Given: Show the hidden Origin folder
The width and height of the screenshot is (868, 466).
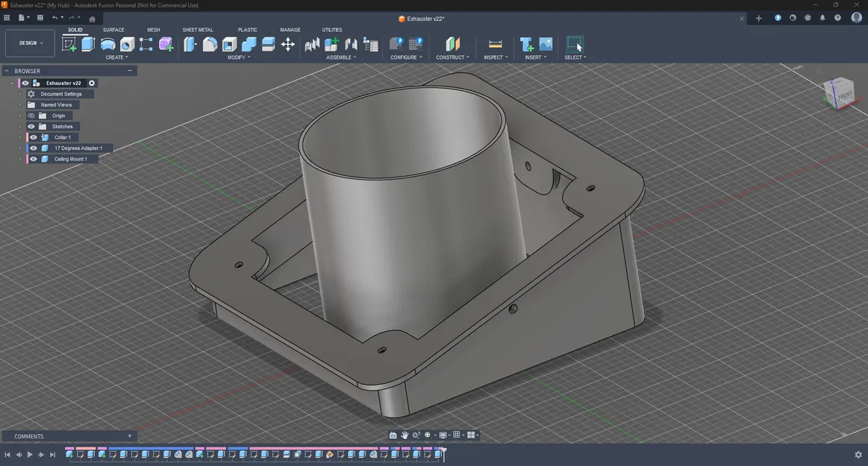Looking at the screenshot, I should (x=31, y=116).
